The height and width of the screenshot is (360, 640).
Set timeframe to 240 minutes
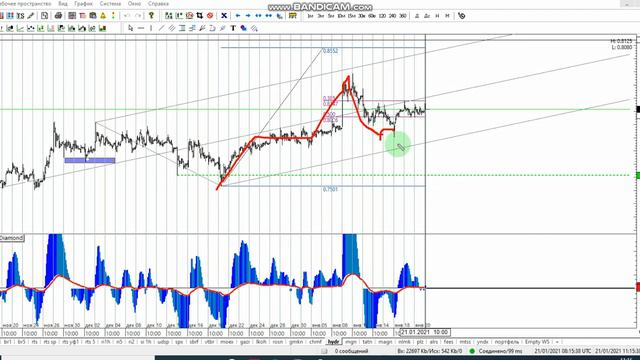click(x=392, y=16)
